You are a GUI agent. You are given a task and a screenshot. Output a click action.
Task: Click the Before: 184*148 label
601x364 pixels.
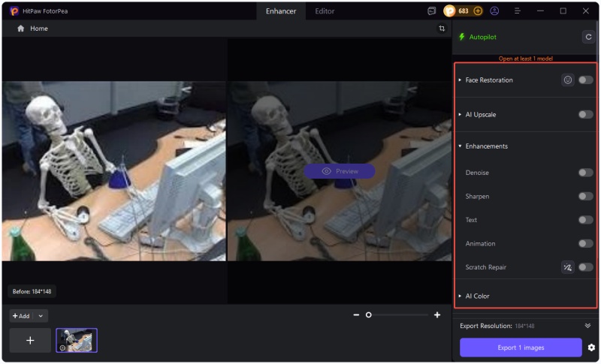32,292
